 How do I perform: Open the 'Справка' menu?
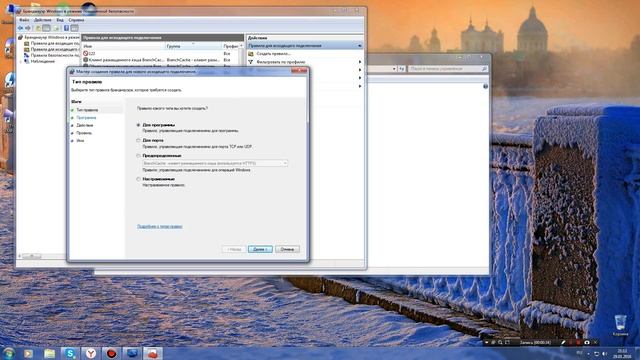pyautogui.click(x=76, y=20)
